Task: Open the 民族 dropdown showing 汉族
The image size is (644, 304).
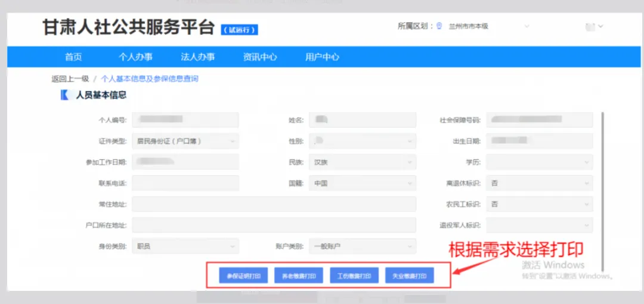Action: [x=363, y=162]
